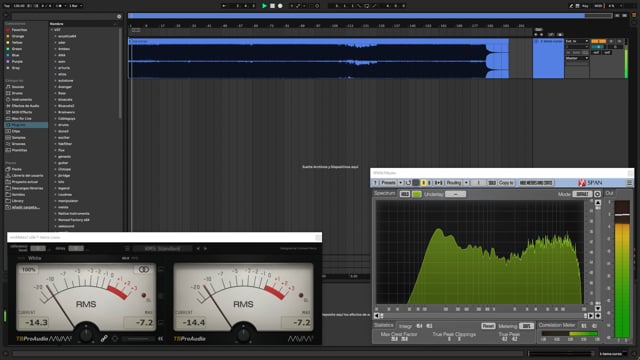Viewport: 640px width, 360px height.
Task: Open SPAN hamburger settings menu
Action: pos(630,182)
